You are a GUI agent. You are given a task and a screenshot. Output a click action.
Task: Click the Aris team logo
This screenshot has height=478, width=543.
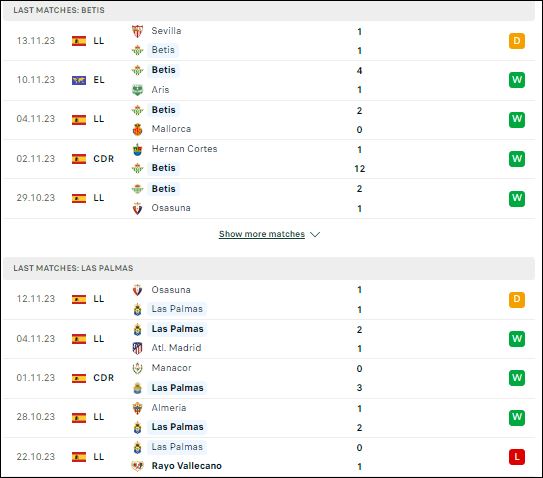[137, 90]
